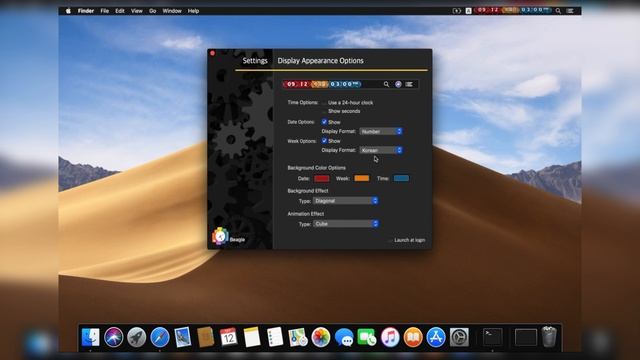Pick Week background color orange swatch
The width and height of the screenshot is (640, 360).
[x=362, y=178]
